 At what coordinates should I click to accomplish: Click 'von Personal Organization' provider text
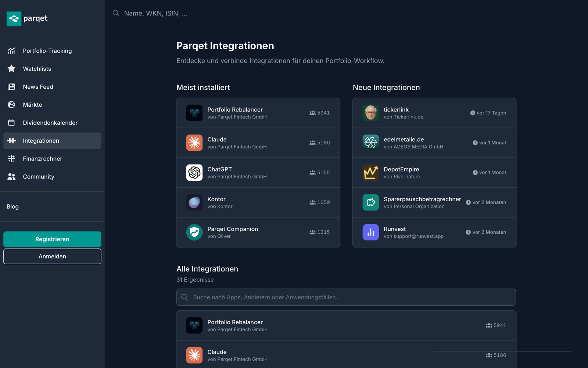pos(414,206)
